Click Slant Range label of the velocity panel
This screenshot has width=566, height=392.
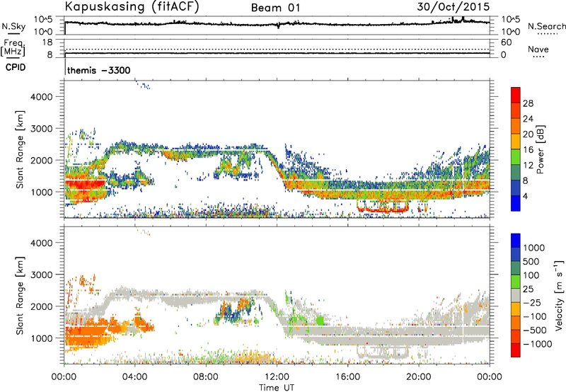pos(20,296)
